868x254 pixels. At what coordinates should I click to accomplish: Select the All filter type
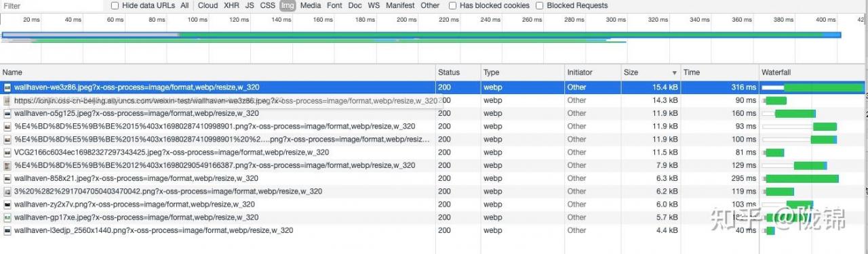pos(184,5)
